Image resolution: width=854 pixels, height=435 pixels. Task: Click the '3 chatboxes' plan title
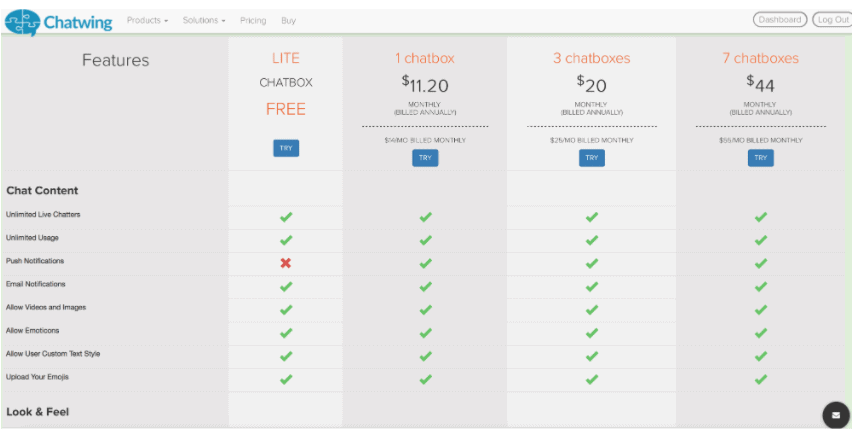(591, 58)
